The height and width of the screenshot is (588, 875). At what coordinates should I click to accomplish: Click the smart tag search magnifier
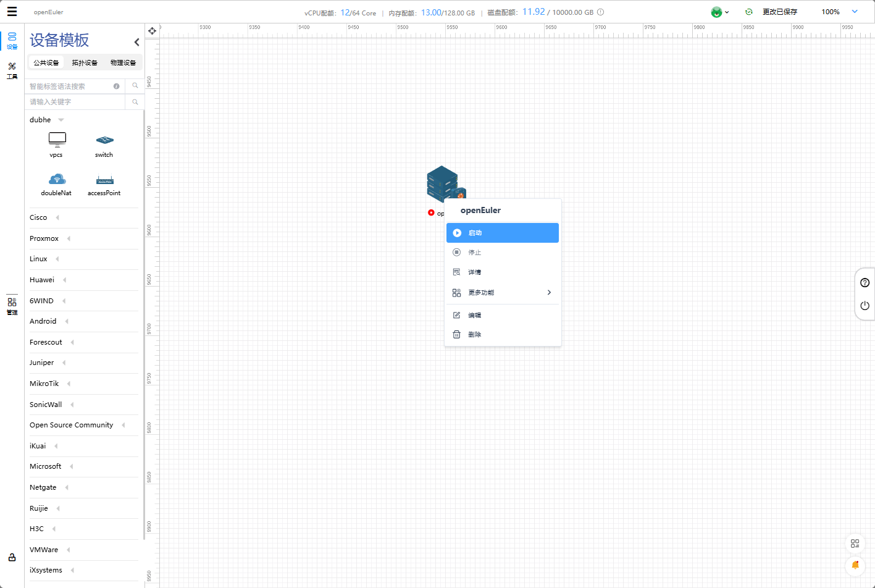(x=135, y=86)
